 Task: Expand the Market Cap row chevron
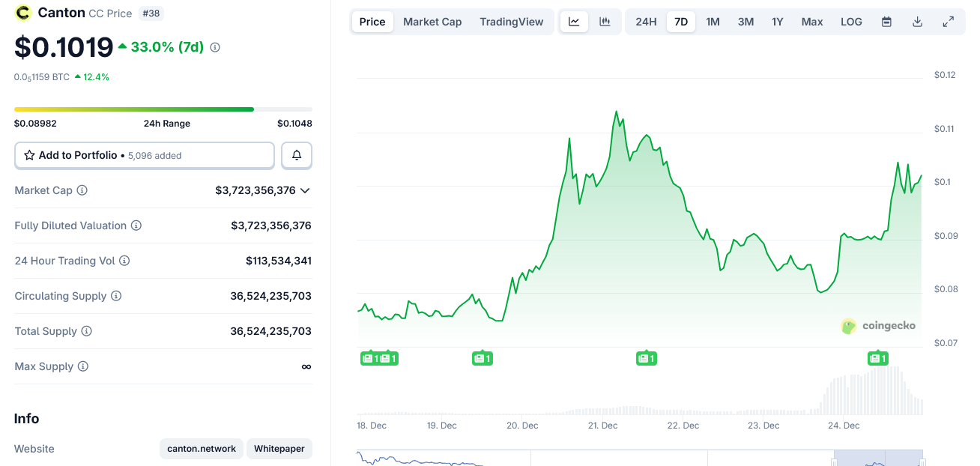point(304,190)
